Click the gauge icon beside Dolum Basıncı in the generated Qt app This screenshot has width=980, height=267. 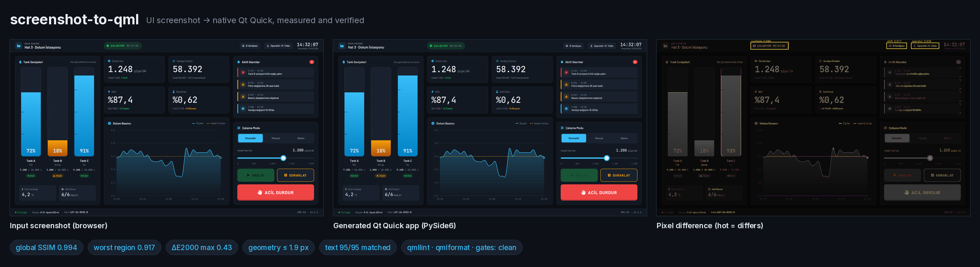[x=433, y=123]
